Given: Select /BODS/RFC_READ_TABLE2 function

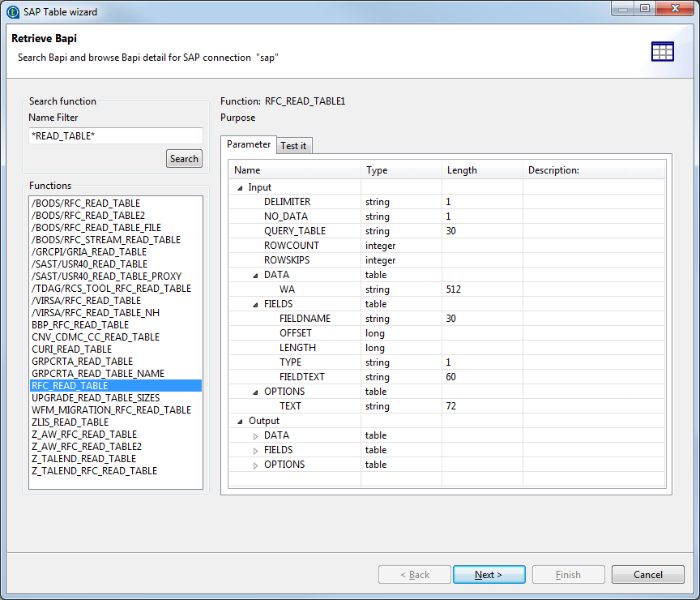Looking at the screenshot, I should click(87, 215).
